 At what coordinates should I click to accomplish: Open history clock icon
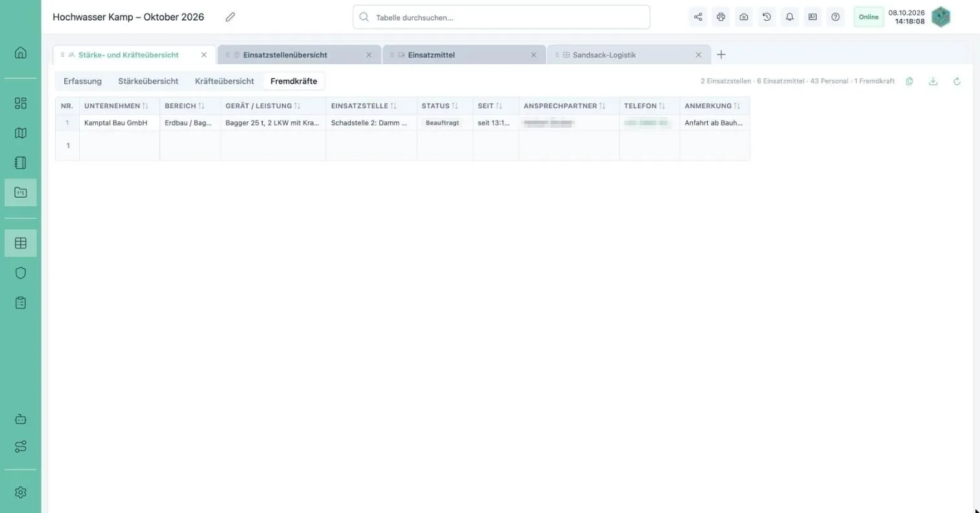coord(767,17)
